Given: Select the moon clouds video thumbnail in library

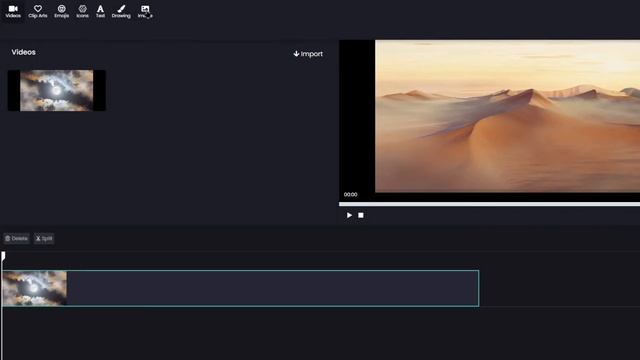Looking at the screenshot, I should (57, 90).
